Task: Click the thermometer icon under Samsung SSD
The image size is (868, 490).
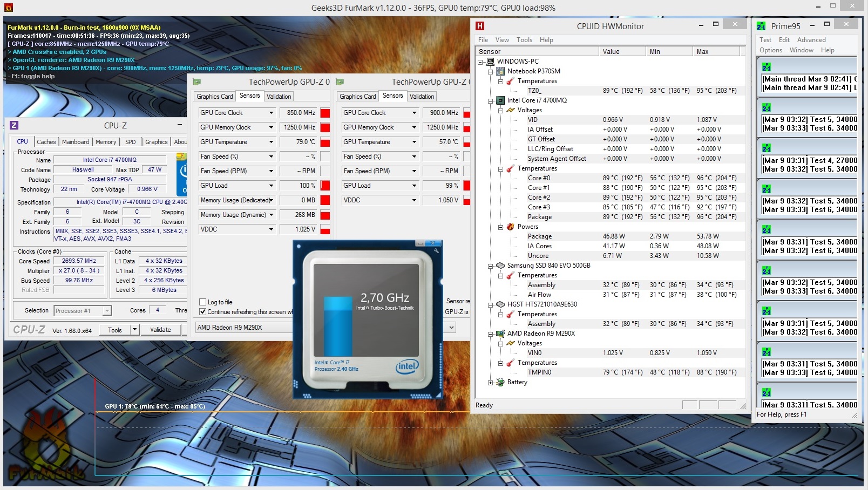Action: tap(511, 275)
